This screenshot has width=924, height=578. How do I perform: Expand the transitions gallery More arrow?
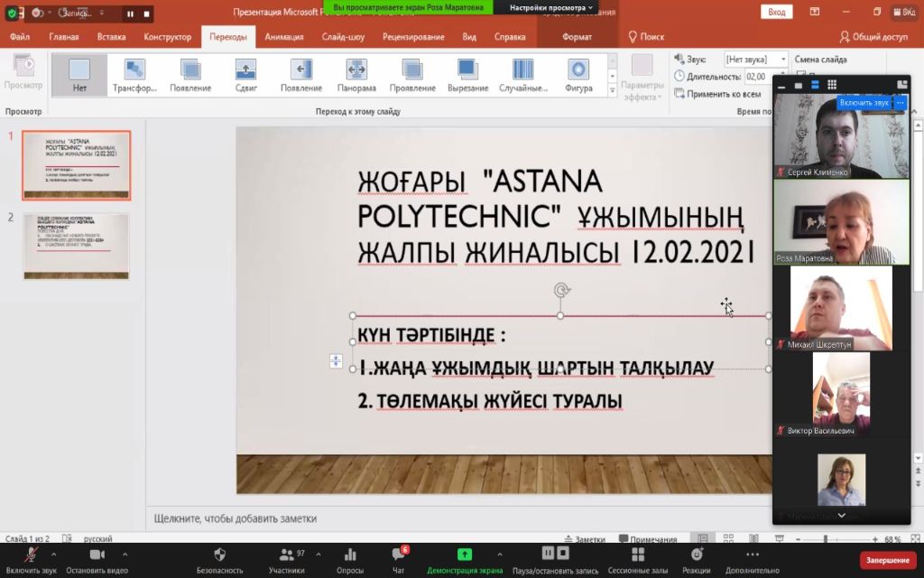point(613,90)
